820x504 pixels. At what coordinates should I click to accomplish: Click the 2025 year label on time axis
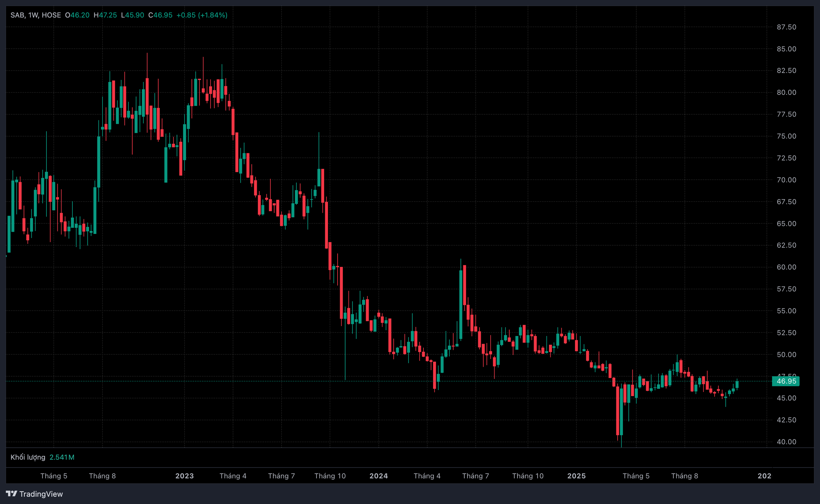(x=577, y=476)
